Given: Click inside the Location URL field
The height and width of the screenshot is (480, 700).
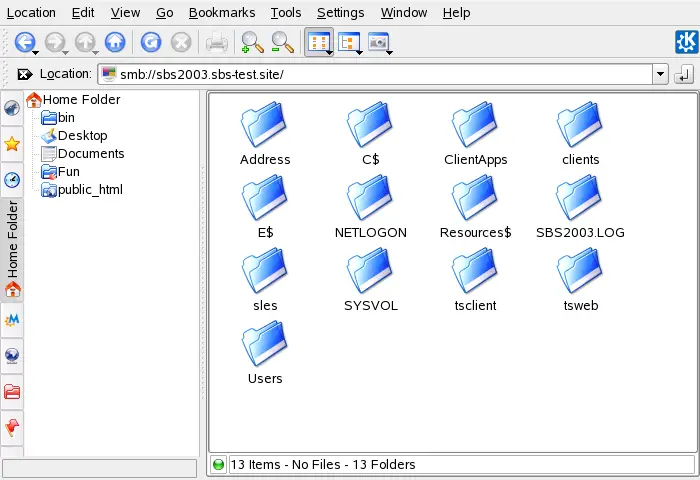Looking at the screenshot, I should tap(380, 75).
